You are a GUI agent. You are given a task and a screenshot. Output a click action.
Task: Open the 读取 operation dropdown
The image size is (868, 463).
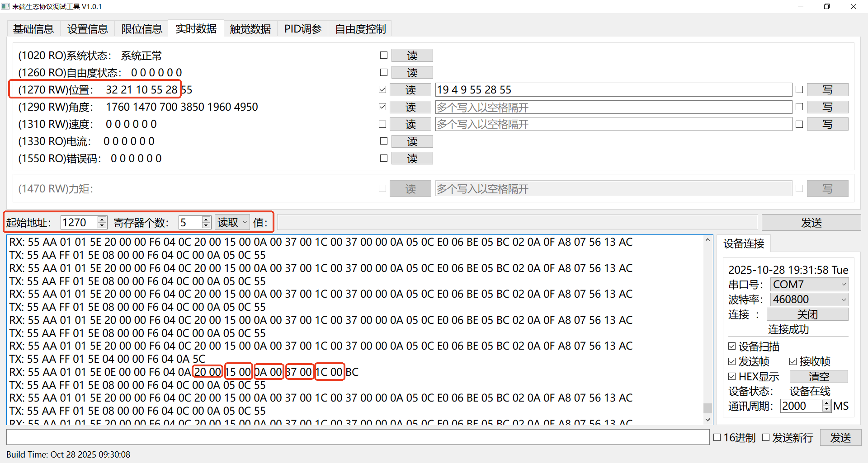[232, 222]
